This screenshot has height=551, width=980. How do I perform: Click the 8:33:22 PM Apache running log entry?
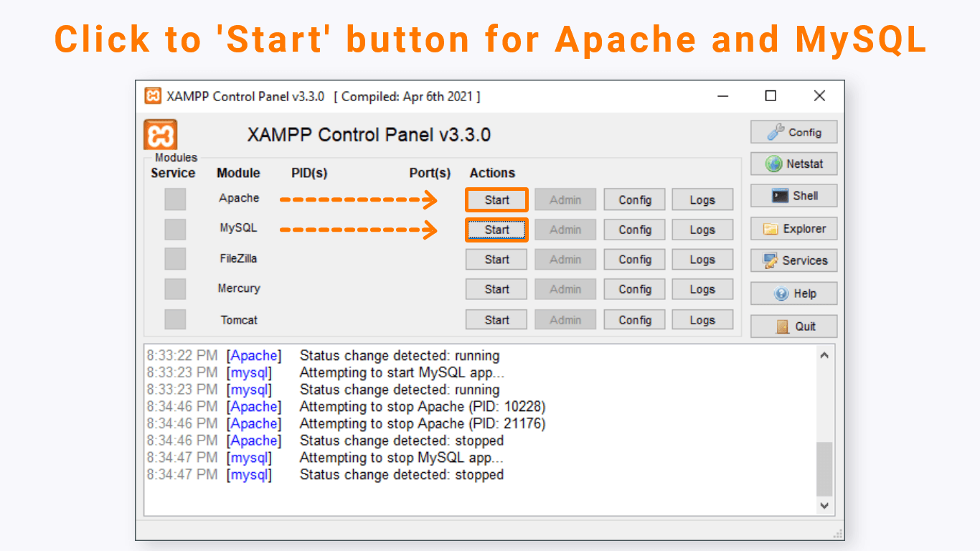point(323,355)
